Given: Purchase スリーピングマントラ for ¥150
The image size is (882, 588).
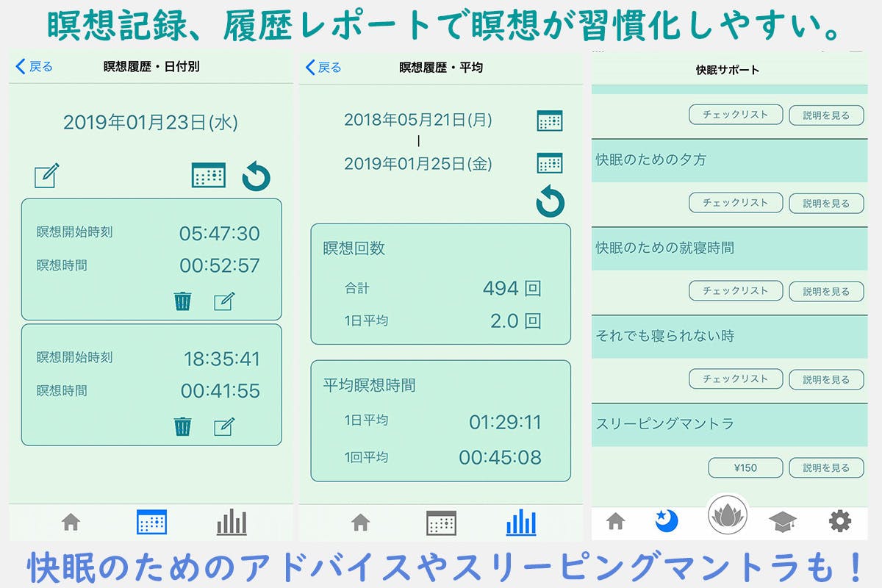Looking at the screenshot, I should (x=745, y=467).
